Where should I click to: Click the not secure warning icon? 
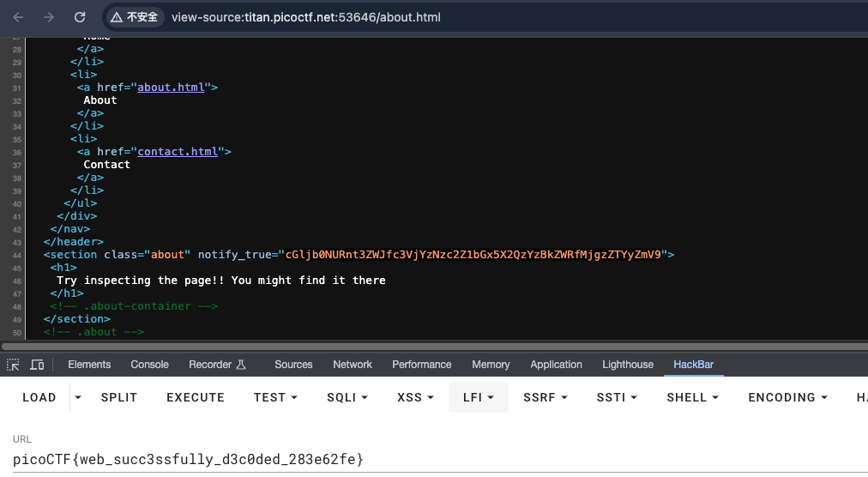click(x=117, y=17)
